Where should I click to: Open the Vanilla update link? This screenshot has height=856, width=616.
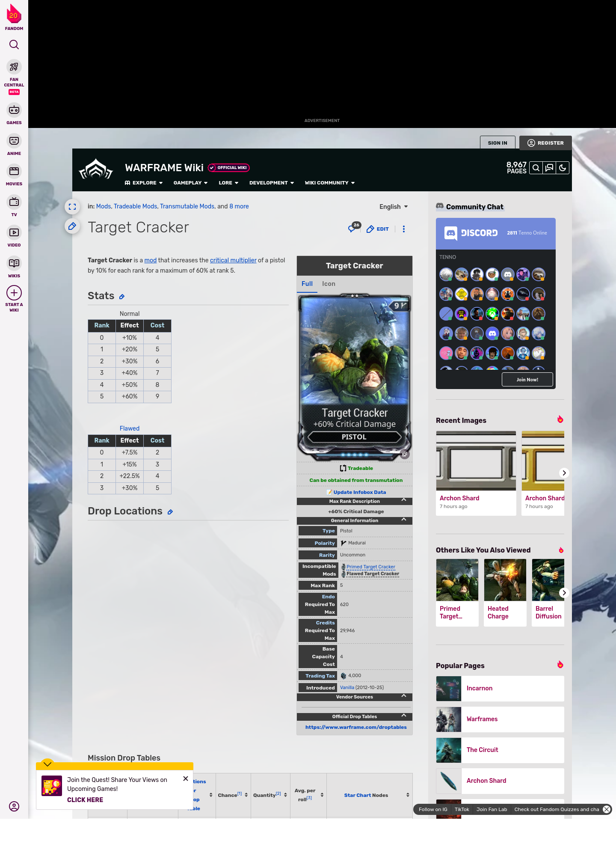pyautogui.click(x=347, y=687)
